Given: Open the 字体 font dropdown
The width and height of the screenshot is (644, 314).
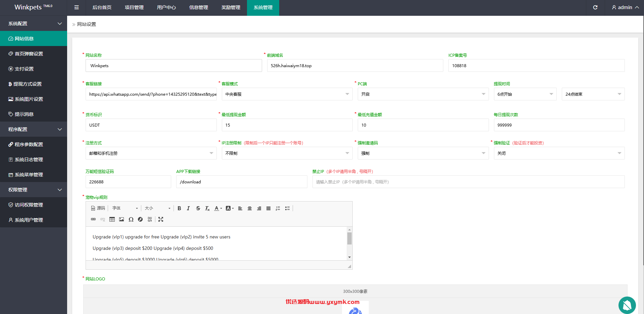Looking at the screenshot, I should tap(125, 208).
